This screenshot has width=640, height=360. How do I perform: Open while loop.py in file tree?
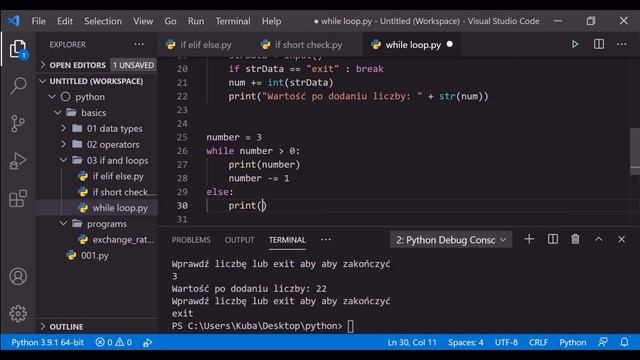(x=120, y=208)
